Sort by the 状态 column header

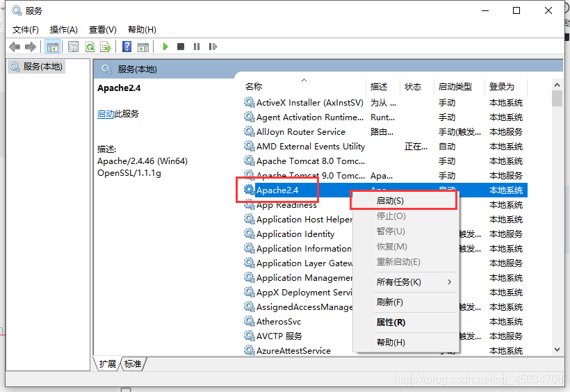point(417,87)
